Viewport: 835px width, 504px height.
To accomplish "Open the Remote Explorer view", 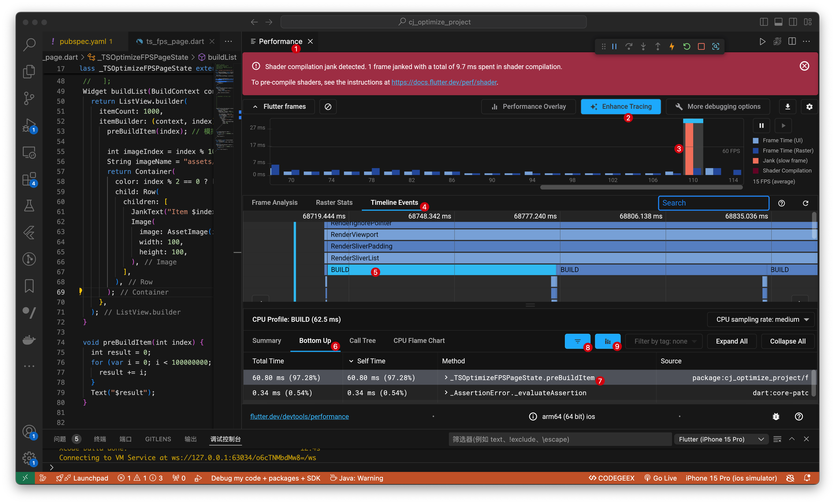I will 30,153.
